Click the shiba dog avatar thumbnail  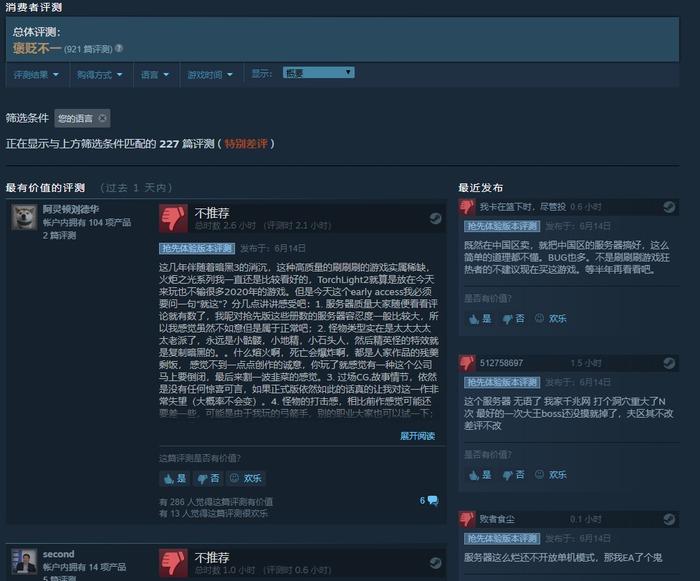[x=24, y=217]
